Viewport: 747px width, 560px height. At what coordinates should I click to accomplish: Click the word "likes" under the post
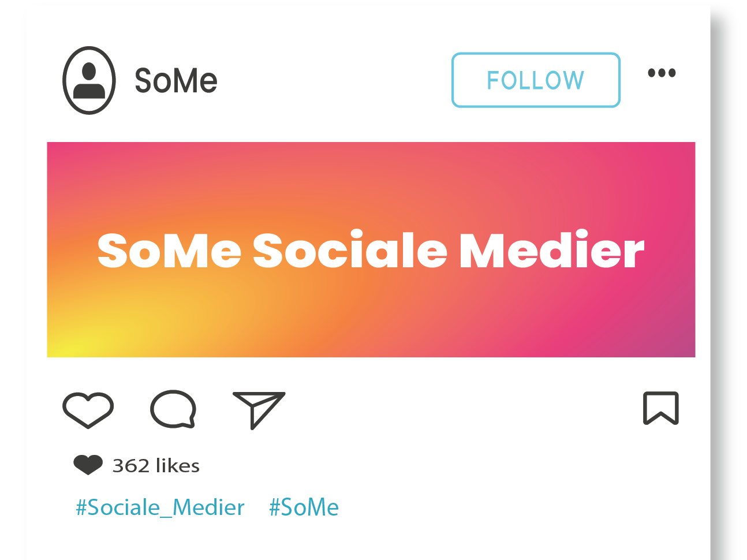[178, 465]
